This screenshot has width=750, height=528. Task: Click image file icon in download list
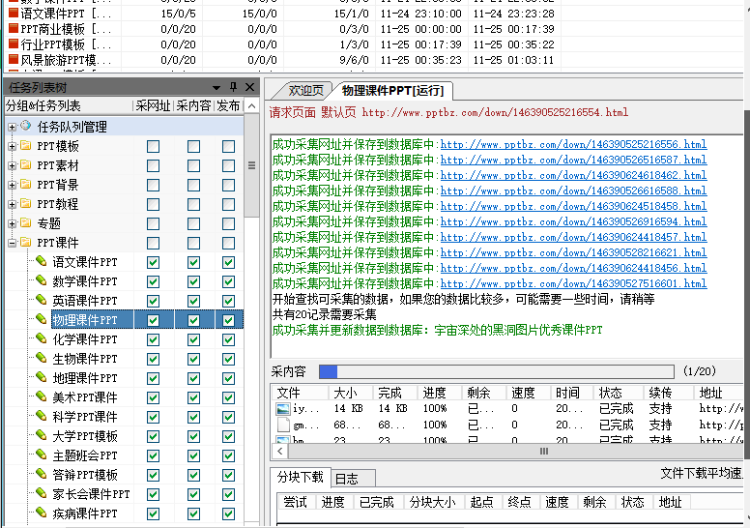[284, 408]
